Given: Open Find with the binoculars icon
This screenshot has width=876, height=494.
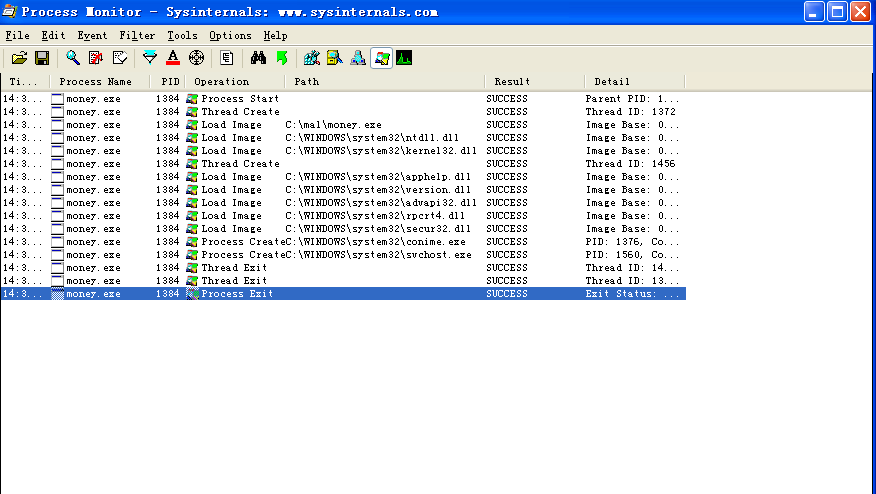Looking at the screenshot, I should (x=258, y=58).
